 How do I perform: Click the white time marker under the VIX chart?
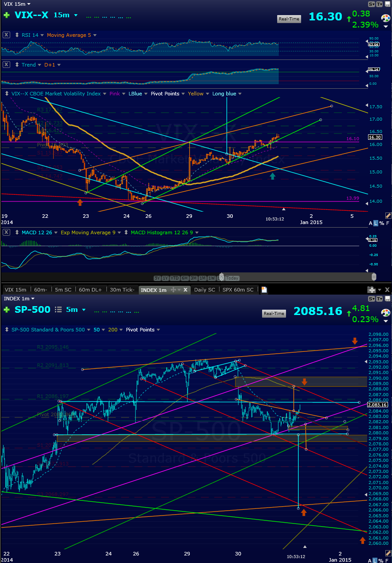[x=284, y=209]
